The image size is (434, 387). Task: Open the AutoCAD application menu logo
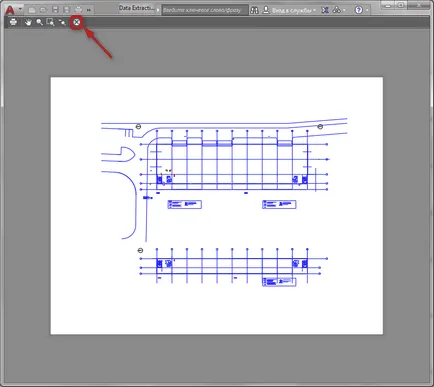click(10, 10)
